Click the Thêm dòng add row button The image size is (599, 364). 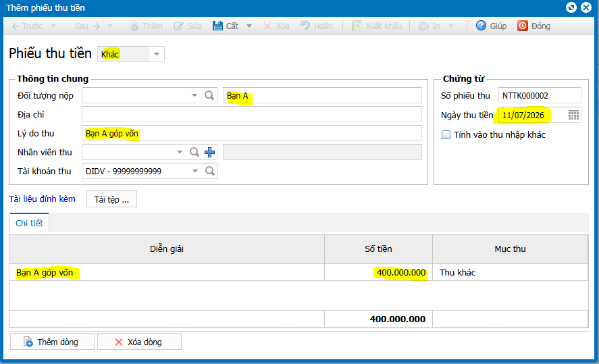coord(52,342)
